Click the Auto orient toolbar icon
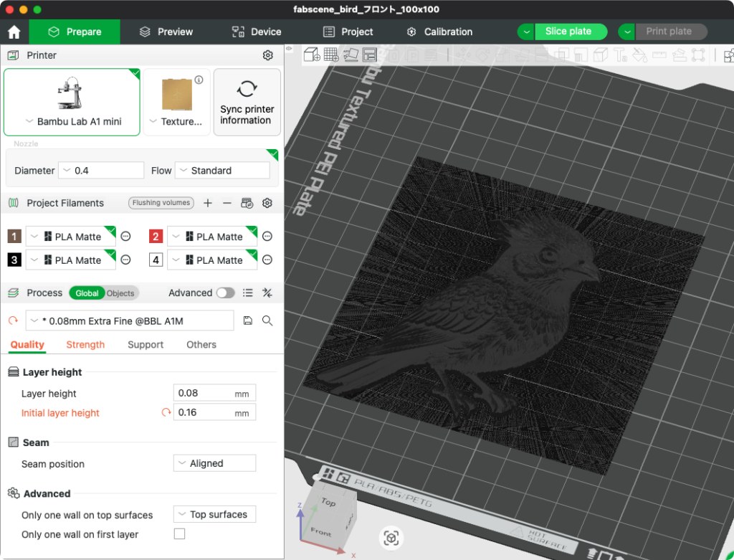 (351, 54)
